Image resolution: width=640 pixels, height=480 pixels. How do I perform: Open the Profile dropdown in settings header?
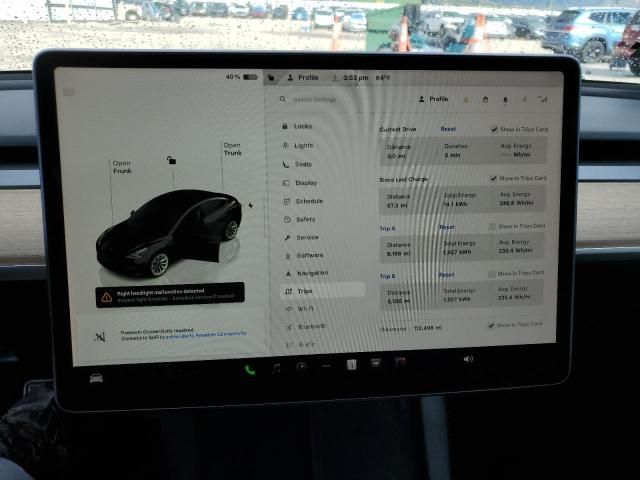434,100
